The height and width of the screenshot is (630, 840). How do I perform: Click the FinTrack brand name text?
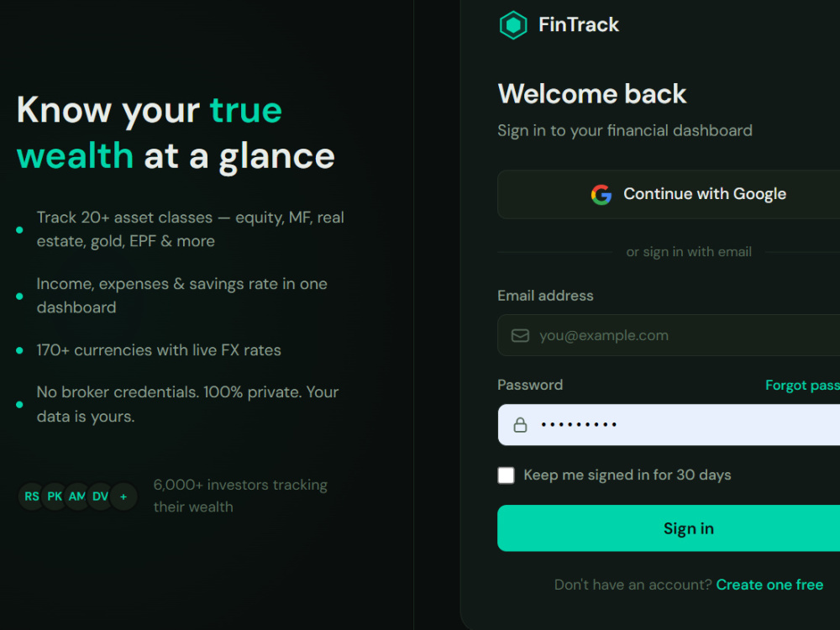click(579, 24)
